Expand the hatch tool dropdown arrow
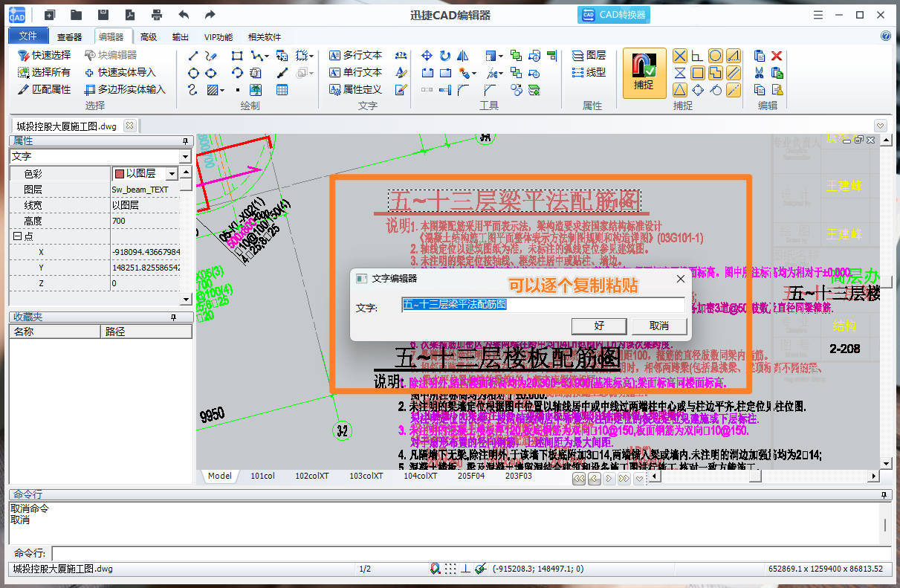900x588 pixels. (222, 91)
